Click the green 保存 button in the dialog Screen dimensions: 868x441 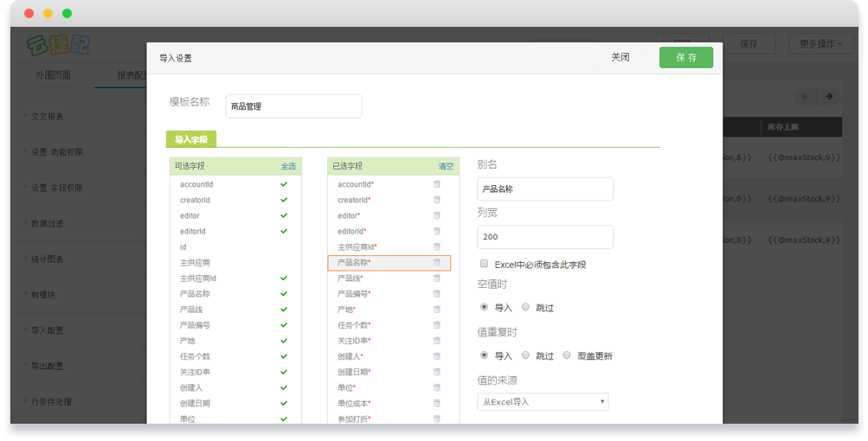tap(685, 57)
